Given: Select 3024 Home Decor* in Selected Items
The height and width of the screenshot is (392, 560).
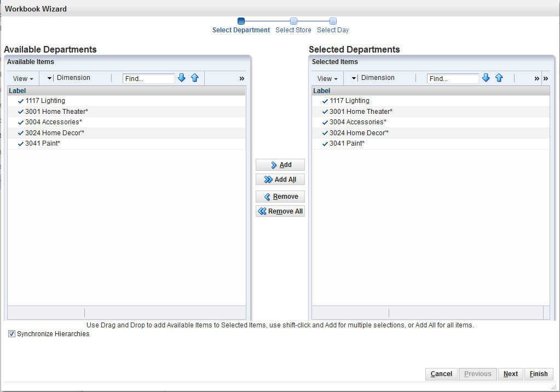Looking at the screenshot, I should pyautogui.click(x=431, y=133).
